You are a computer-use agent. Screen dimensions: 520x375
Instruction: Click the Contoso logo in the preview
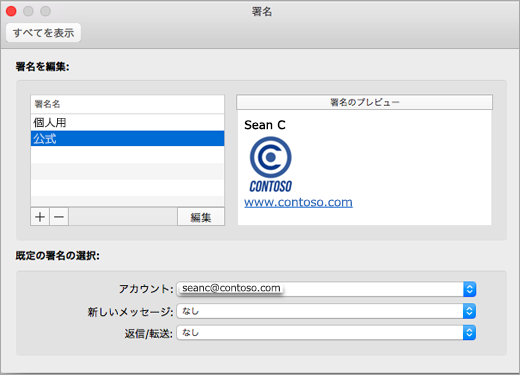(x=271, y=165)
